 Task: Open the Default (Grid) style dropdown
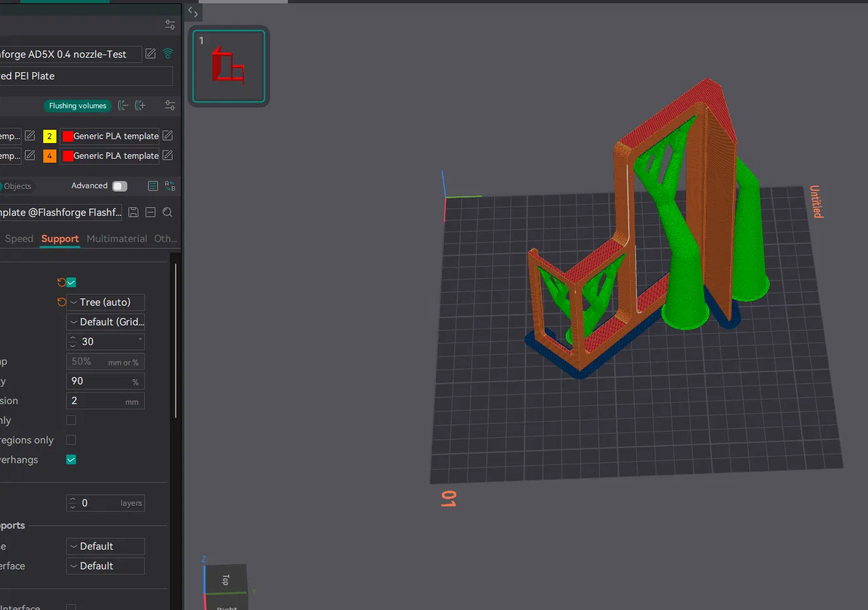106,322
